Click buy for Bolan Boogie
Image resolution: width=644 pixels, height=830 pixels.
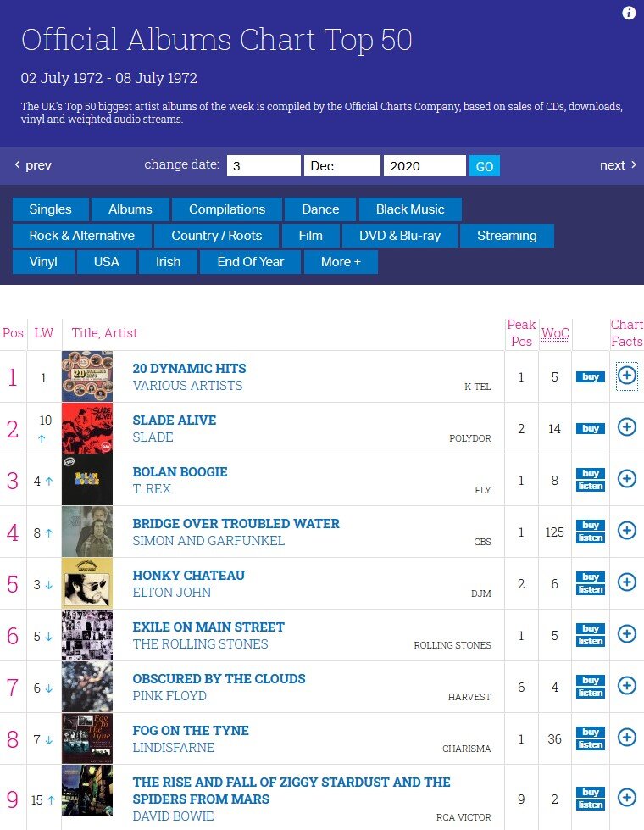pyautogui.click(x=591, y=474)
